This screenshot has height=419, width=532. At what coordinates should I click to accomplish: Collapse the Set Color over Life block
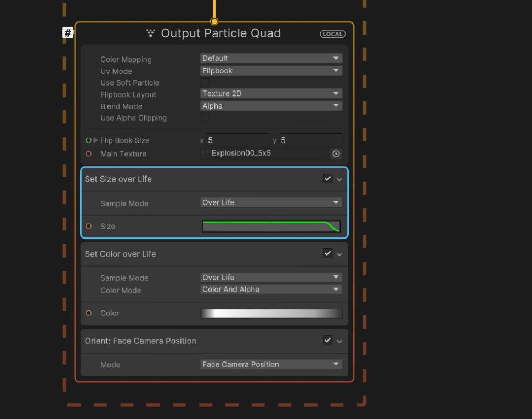click(339, 254)
